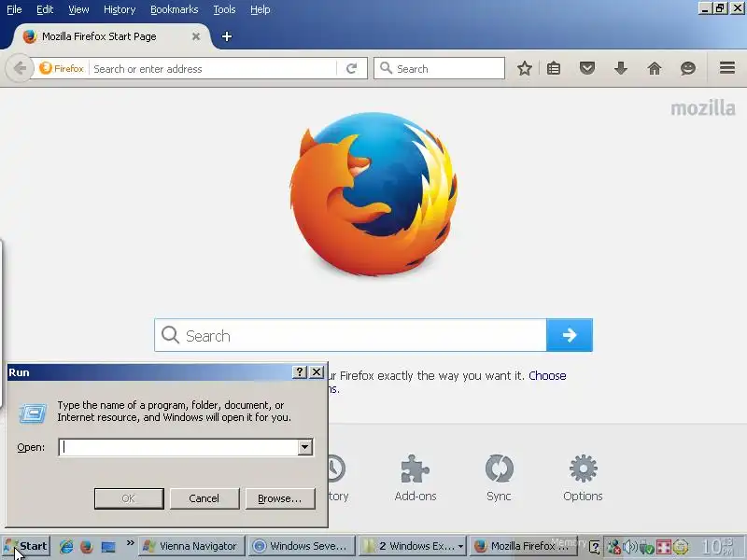Click the network tray icon with red X
Viewport: 747px width, 560px height.
pos(613,547)
